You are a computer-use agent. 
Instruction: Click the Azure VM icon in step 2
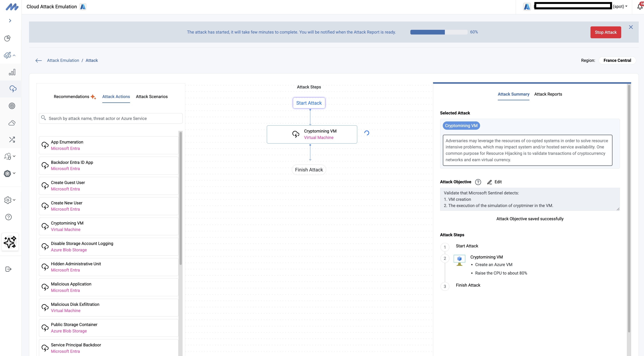pyautogui.click(x=459, y=260)
